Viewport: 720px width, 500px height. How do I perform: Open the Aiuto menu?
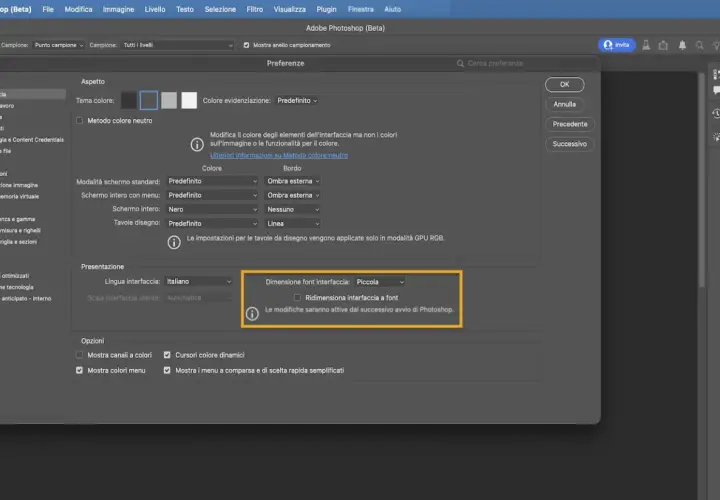[x=393, y=9]
